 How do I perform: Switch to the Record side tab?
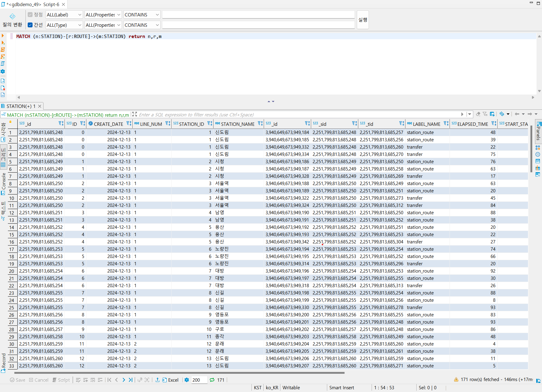3,363
